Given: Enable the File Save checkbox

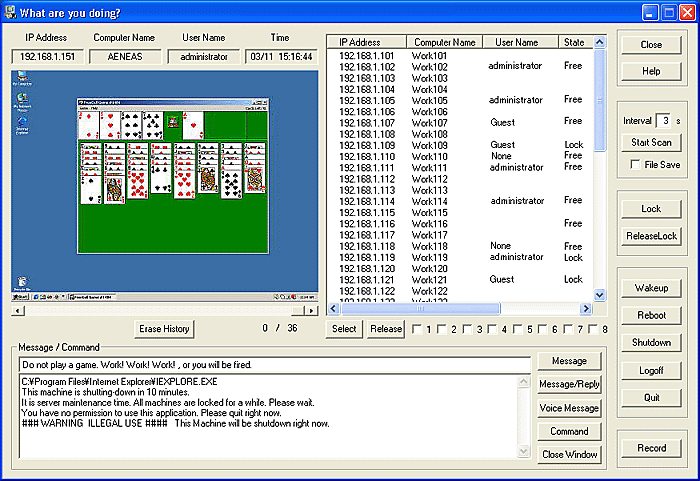Looking at the screenshot, I should (635, 164).
